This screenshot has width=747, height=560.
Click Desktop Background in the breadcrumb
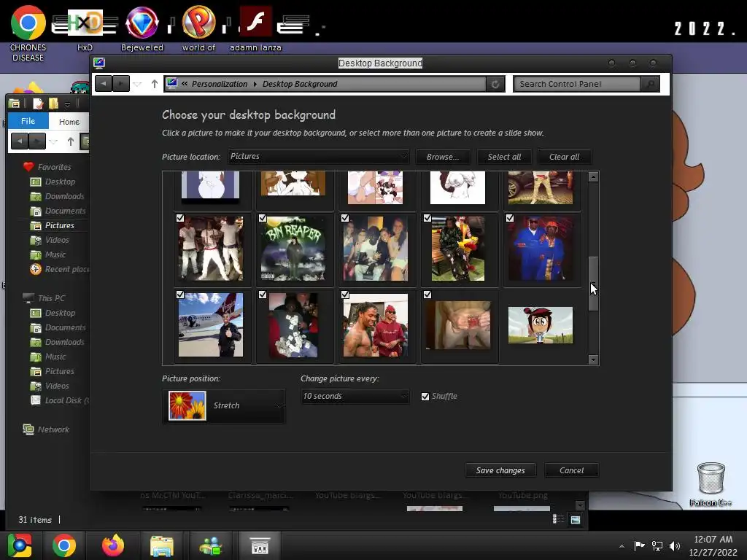(300, 84)
